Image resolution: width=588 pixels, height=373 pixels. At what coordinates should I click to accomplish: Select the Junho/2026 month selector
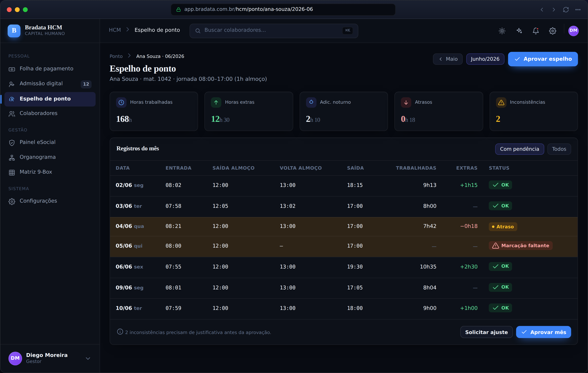click(485, 59)
